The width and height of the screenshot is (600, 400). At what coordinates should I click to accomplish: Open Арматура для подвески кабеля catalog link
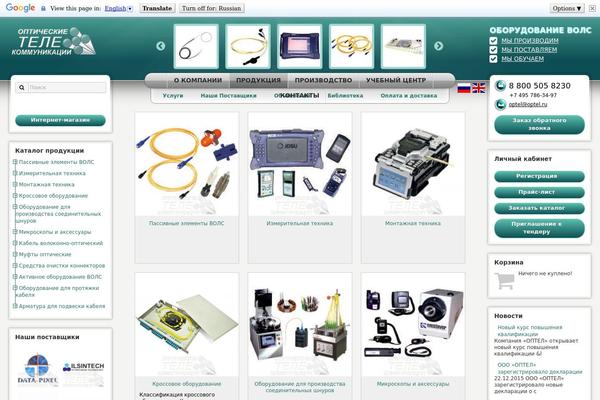point(62,306)
